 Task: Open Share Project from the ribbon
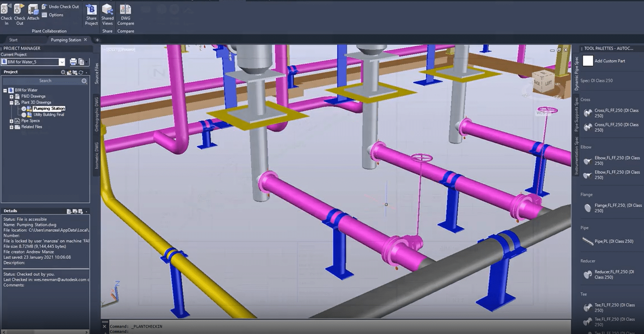[x=91, y=10]
